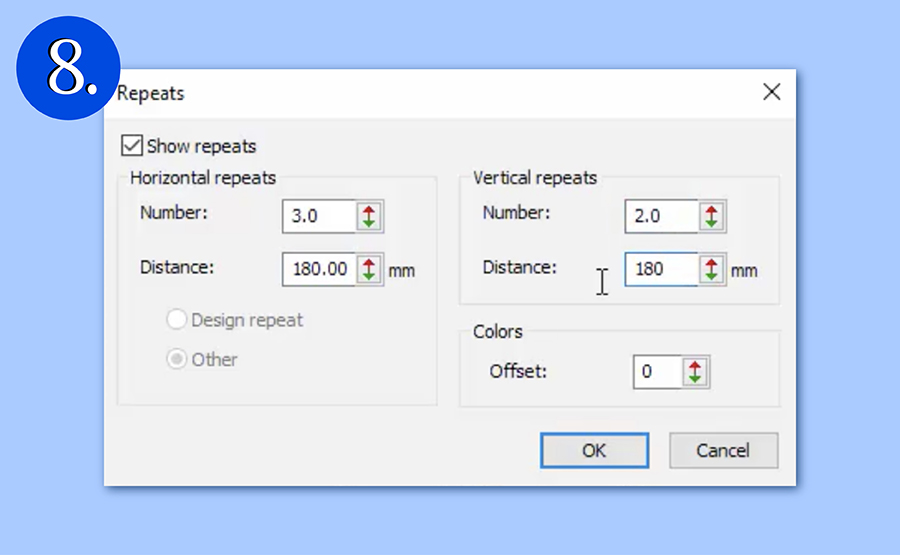Click the Vertical repeats Distance field
The height and width of the screenshot is (555, 900).
point(660,269)
